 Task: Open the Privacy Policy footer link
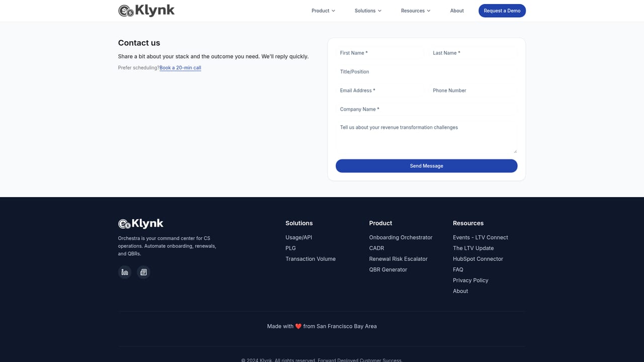[471, 280]
